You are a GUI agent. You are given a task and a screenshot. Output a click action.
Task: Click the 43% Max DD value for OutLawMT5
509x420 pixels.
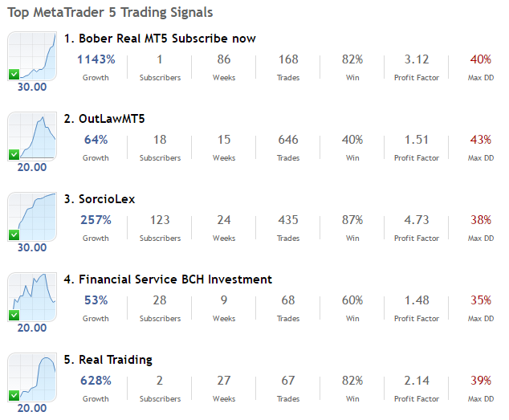click(x=481, y=140)
